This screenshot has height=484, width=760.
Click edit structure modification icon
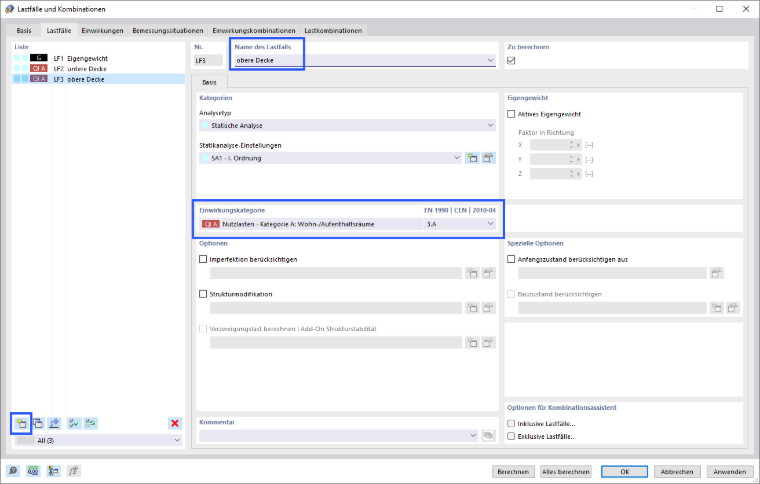pos(488,308)
